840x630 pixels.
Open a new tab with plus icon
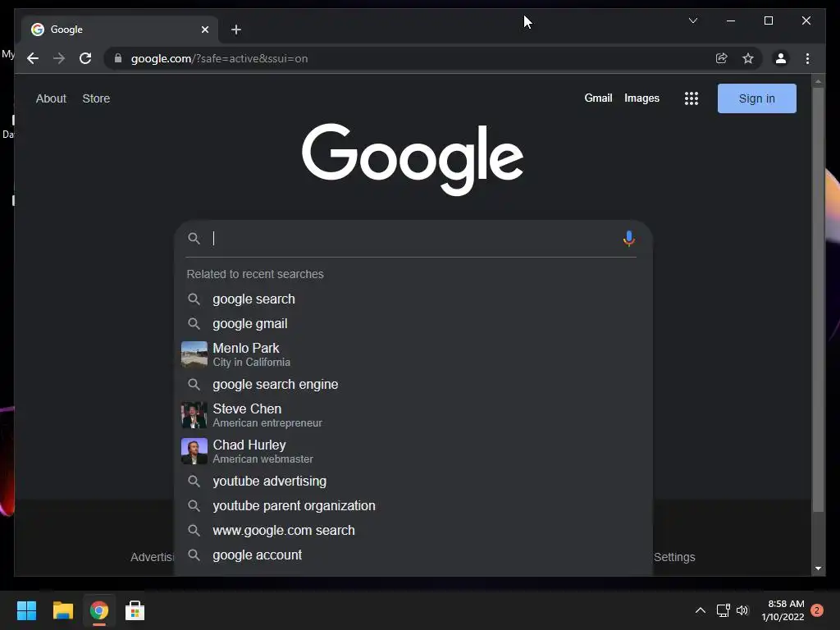[x=236, y=30]
